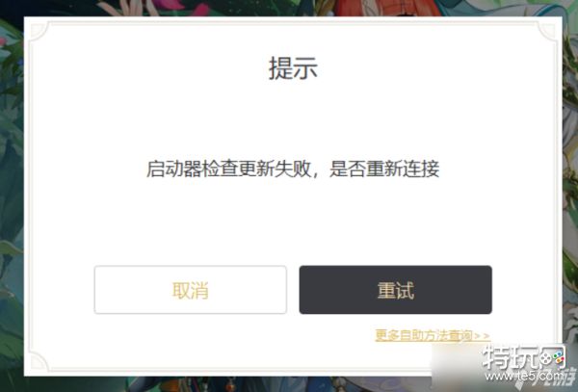Click the upper-right corner ornament of dialog
Viewport: 578px width, 392px height.
(547, 31)
